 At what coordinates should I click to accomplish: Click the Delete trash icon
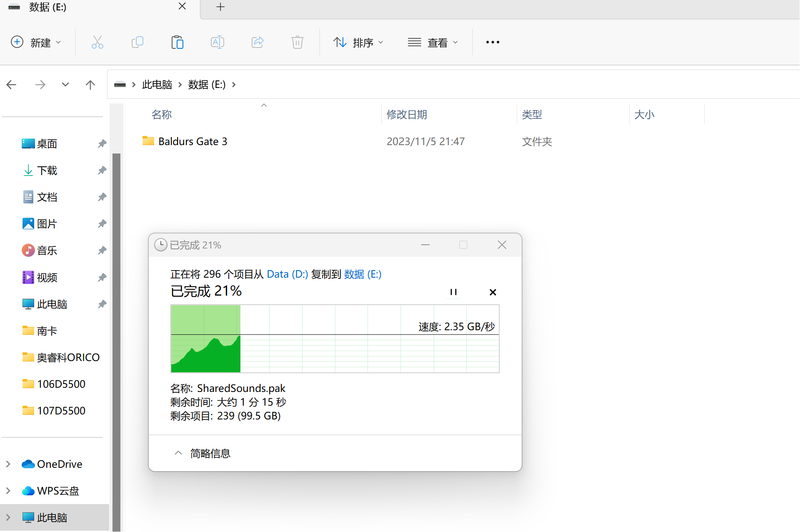click(x=297, y=42)
